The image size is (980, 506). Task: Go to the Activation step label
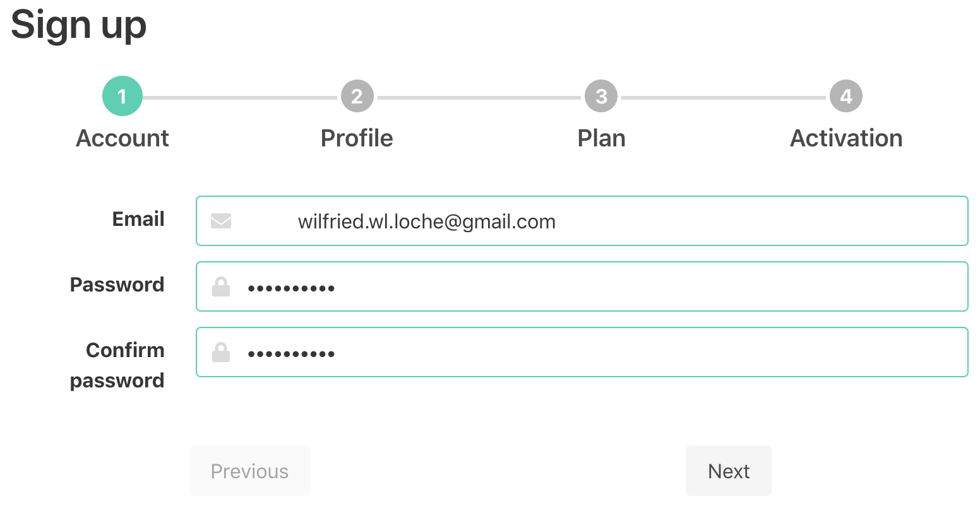(846, 138)
